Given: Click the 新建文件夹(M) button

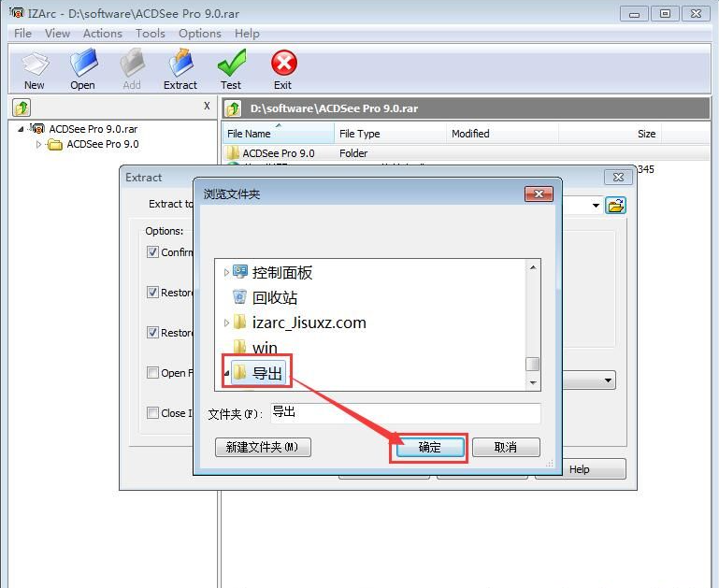Looking at the screenshot, I should pos(263,447).
